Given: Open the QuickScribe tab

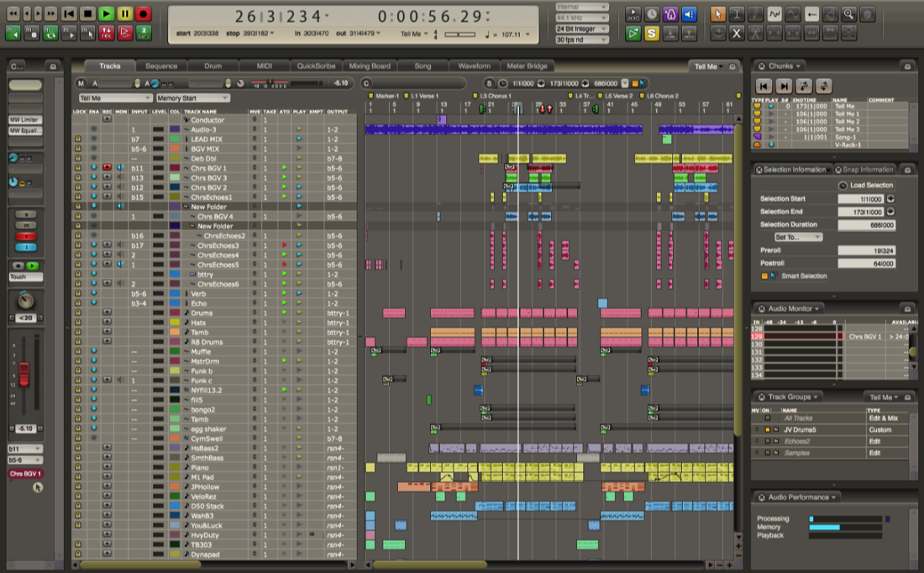Looking at the screenshot, I should point(316,66).
